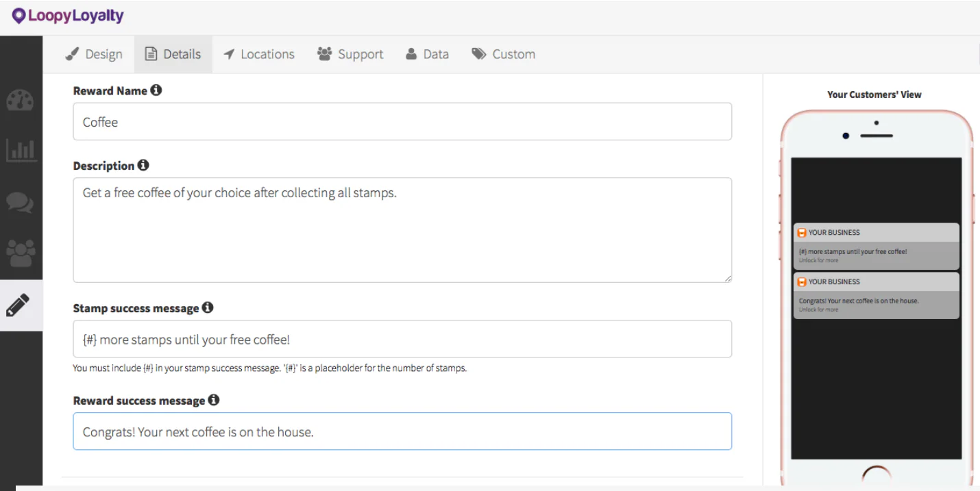Click the Loopy Loyalty logo
Screen dimensions: 980x491
tap(68, 16)
